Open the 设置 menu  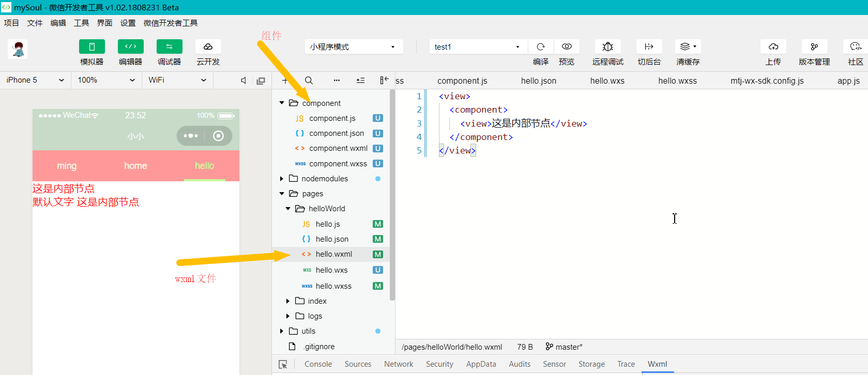click(x=128, y=23)
